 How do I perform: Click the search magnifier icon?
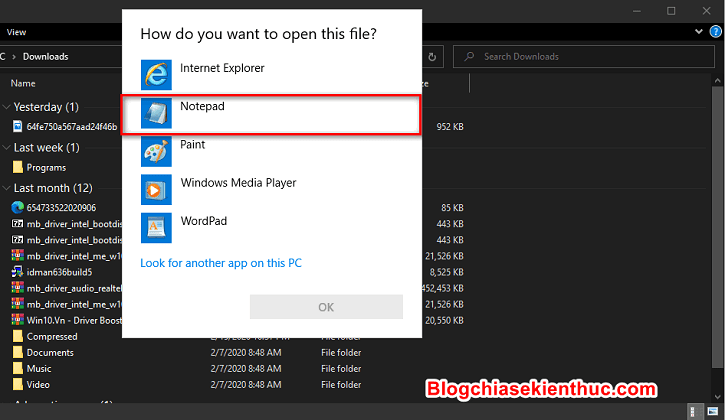pos(469,56)
